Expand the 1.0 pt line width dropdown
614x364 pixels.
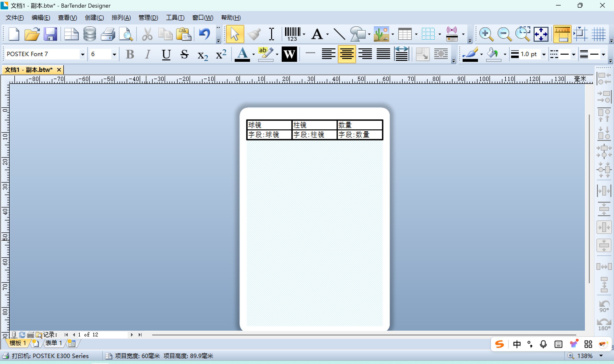(x=544, y=54)
